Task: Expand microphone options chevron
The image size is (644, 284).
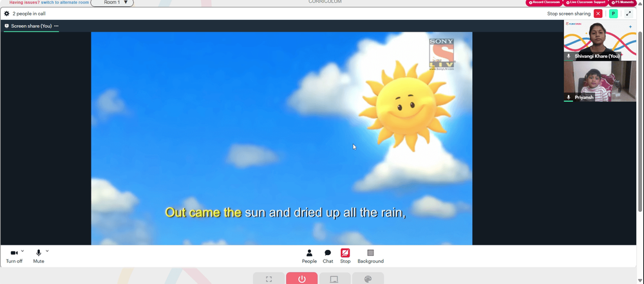Action: tap(47, 251)
